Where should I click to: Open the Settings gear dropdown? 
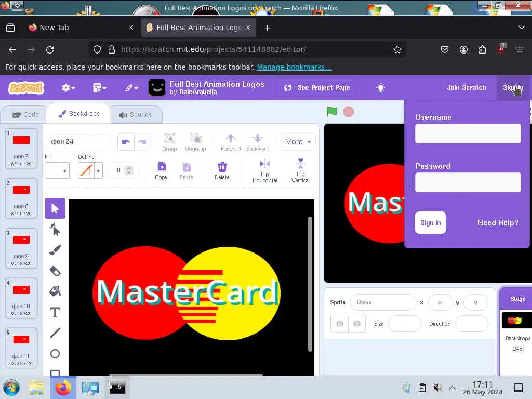point(68,88)
